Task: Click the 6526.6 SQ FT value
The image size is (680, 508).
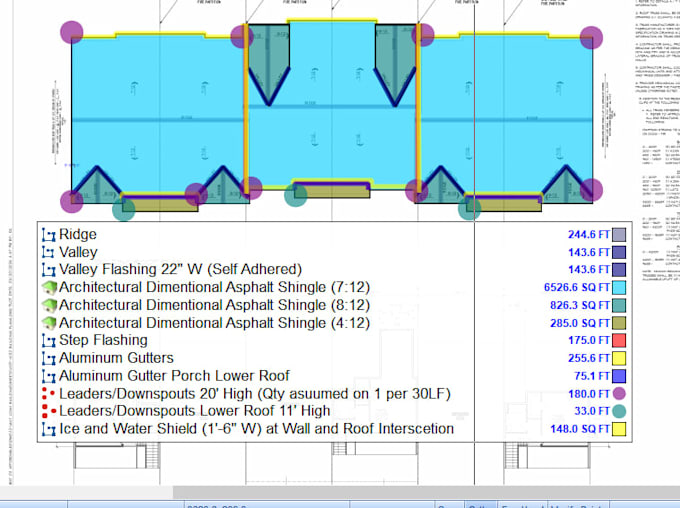Action: coord(576,288)
